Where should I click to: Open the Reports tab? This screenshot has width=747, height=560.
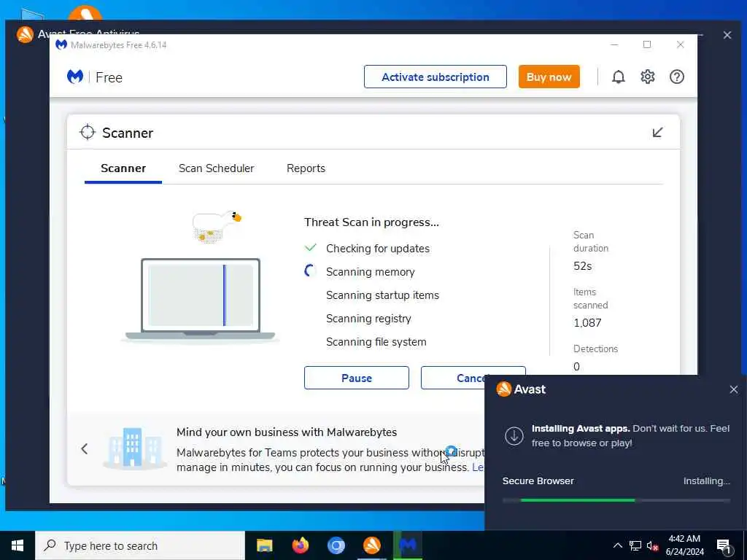click(306, 168)
